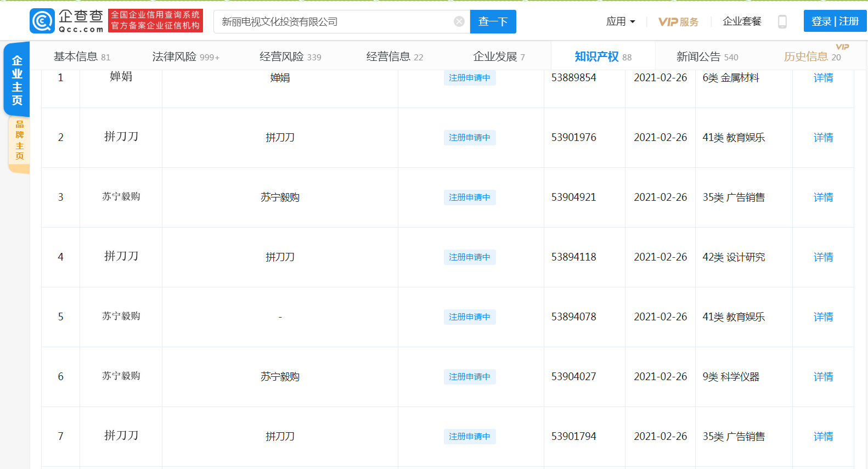Select the 品牌主页 side tab
Screen dimensions: 868x469
point(20,140)
